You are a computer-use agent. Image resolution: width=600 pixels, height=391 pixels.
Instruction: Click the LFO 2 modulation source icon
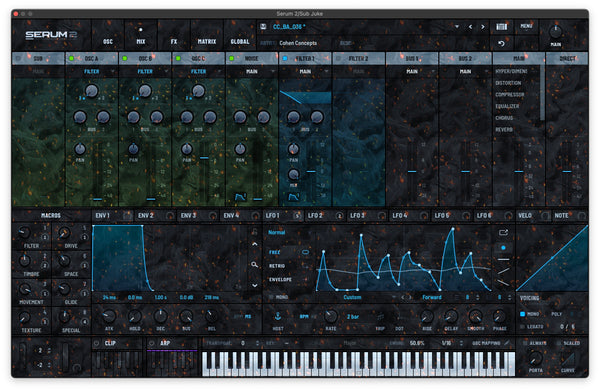tap(339, 216)
